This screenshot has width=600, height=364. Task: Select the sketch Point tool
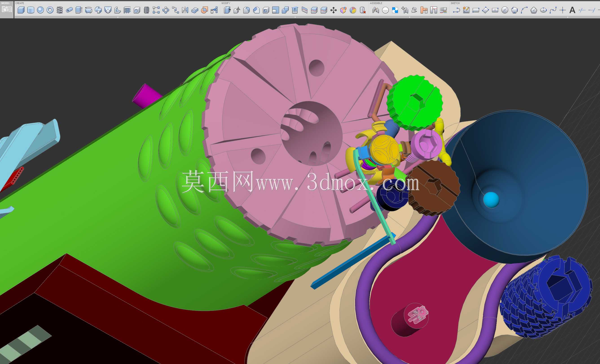[x=563, y=10]
